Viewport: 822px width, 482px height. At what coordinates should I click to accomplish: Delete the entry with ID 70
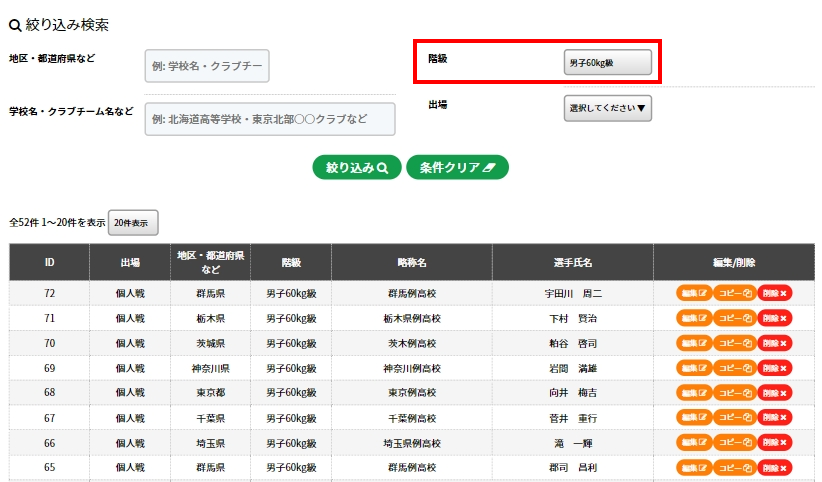coord(774,343)
